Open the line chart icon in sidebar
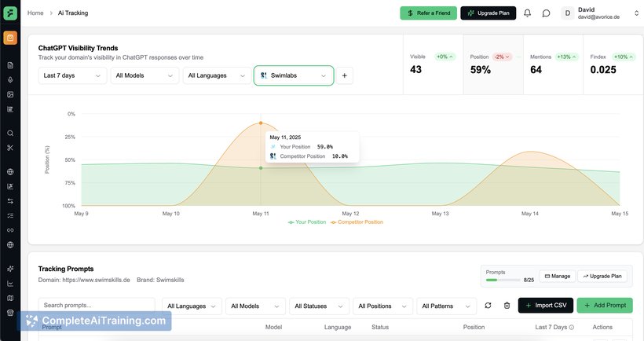This screenshot has height=341, width=644. pos(10,284)
